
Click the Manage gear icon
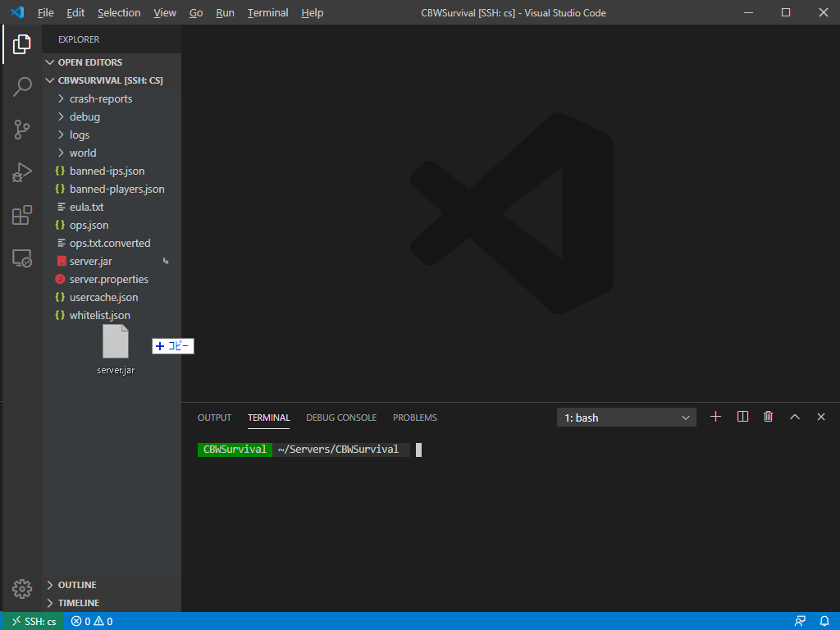[x=22, y=588]
